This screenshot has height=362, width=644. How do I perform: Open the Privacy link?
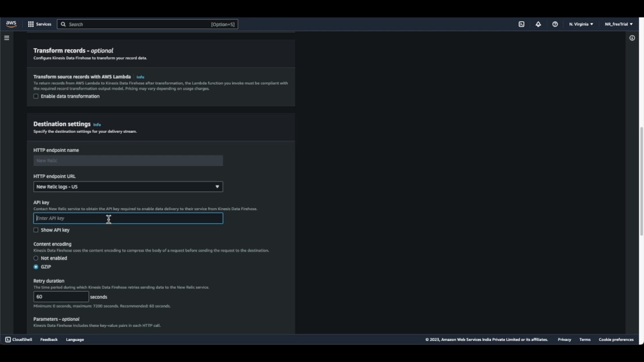(564, 340)
